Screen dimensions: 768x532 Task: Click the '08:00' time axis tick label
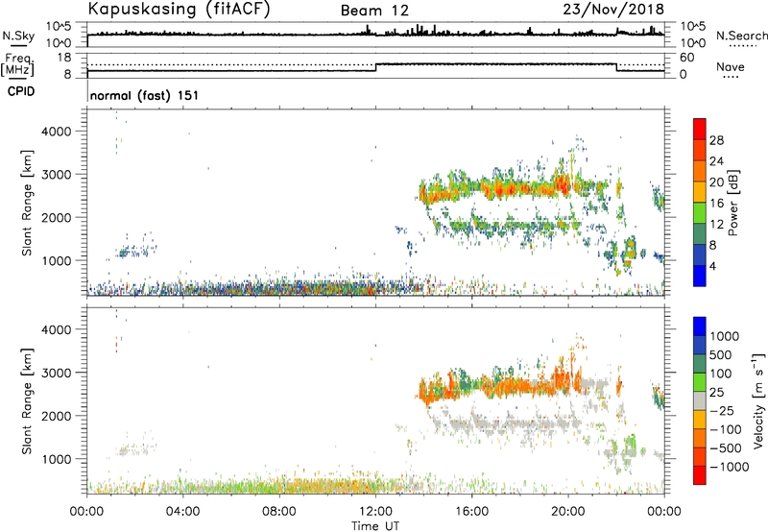tap(279, 512)
